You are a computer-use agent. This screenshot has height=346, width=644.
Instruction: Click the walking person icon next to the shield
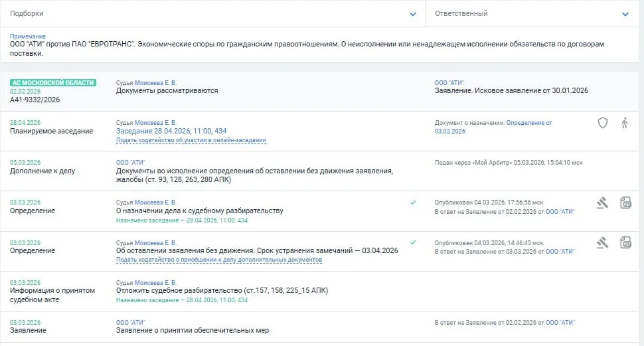625,123
